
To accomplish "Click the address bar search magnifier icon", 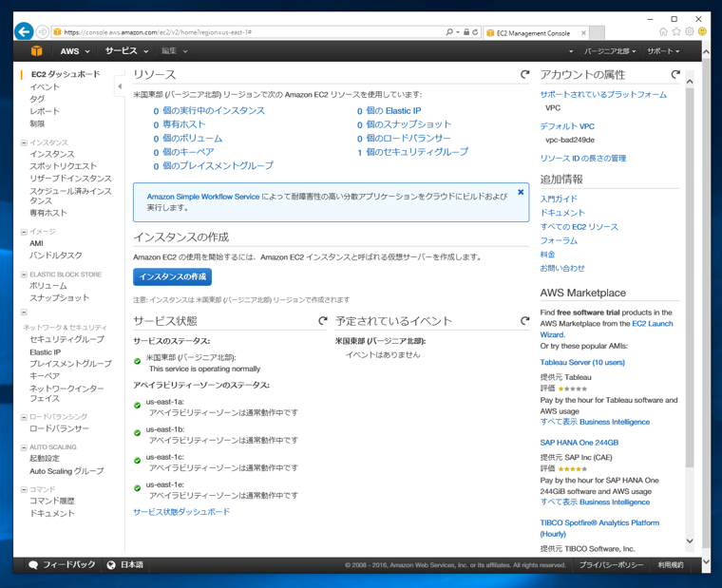I will [x=449, y=32].
